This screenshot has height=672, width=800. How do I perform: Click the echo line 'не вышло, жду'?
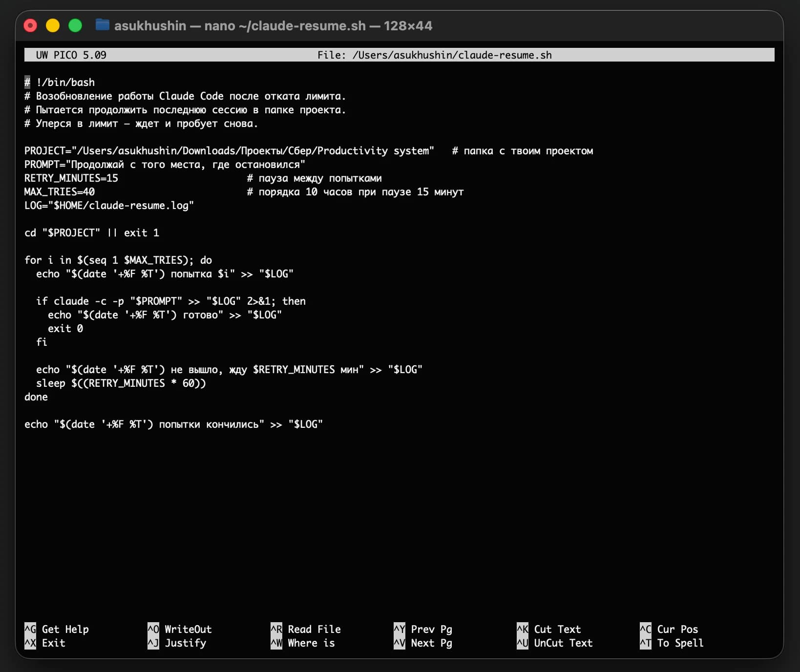click(x=229, y=370)
